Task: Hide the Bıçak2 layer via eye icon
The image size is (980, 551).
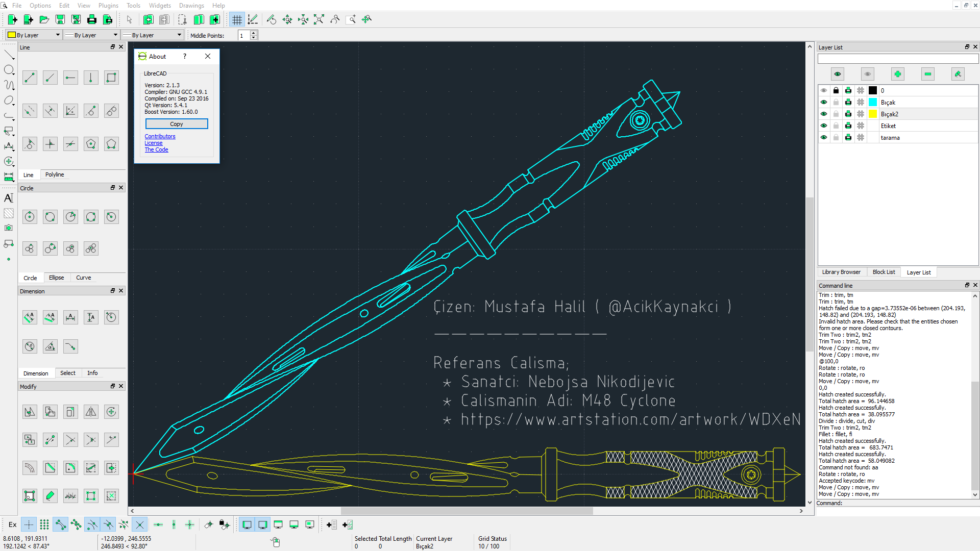Action: click(x=823, y=114)
